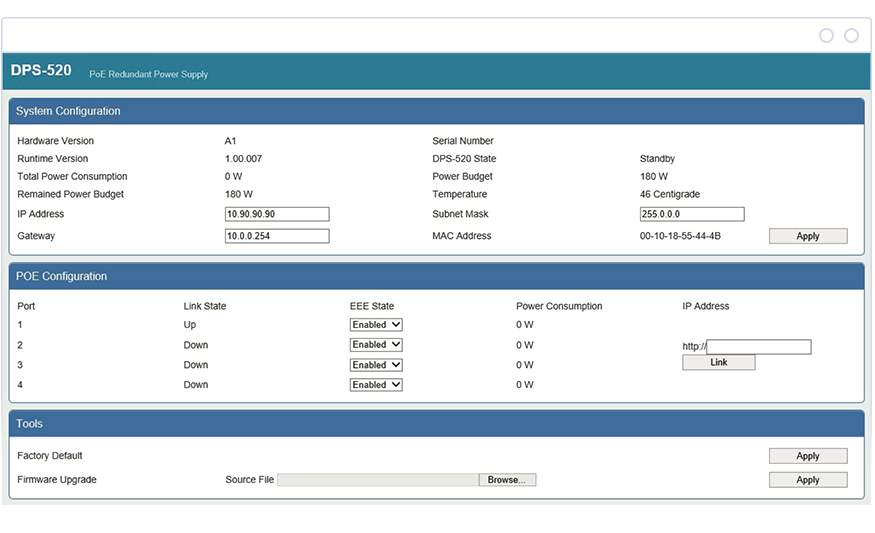
Task: Apply the Factory Default reset
Action: point(807,456)
